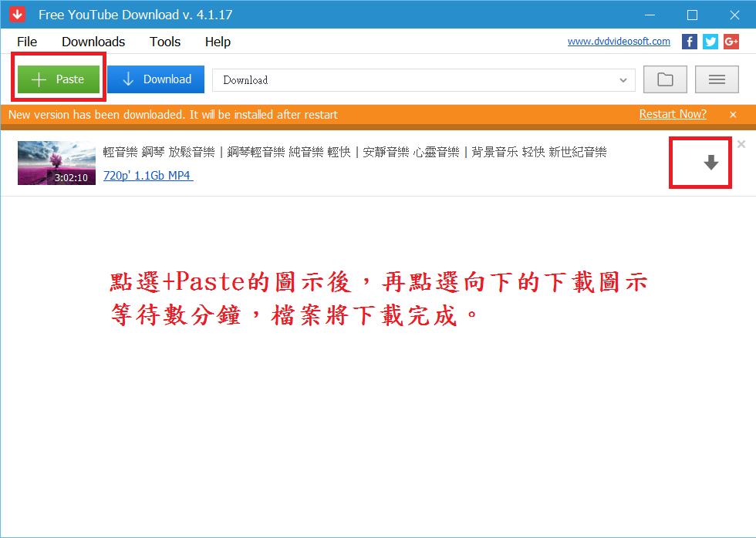Viewport: 756px width, 538px height.
Task: Click the video thumbnail with 3:02:10 duration
Action: (57, 163)
